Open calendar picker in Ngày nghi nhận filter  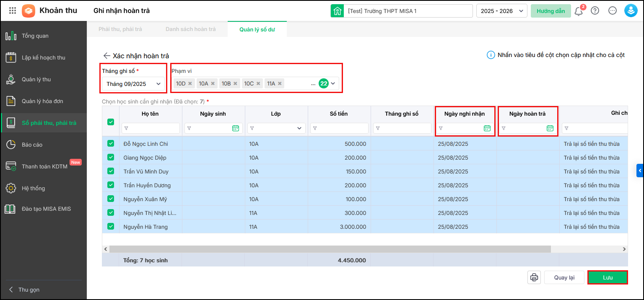point(487,128)
